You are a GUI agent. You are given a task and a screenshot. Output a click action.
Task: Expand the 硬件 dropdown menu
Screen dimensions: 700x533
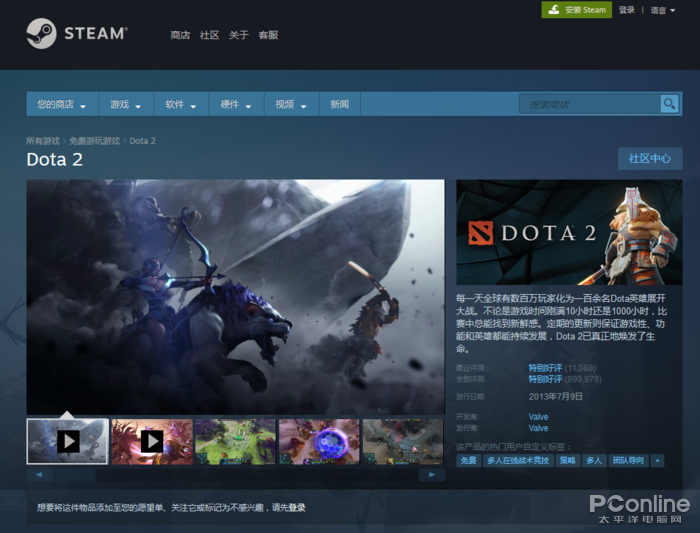pos(236,104)
